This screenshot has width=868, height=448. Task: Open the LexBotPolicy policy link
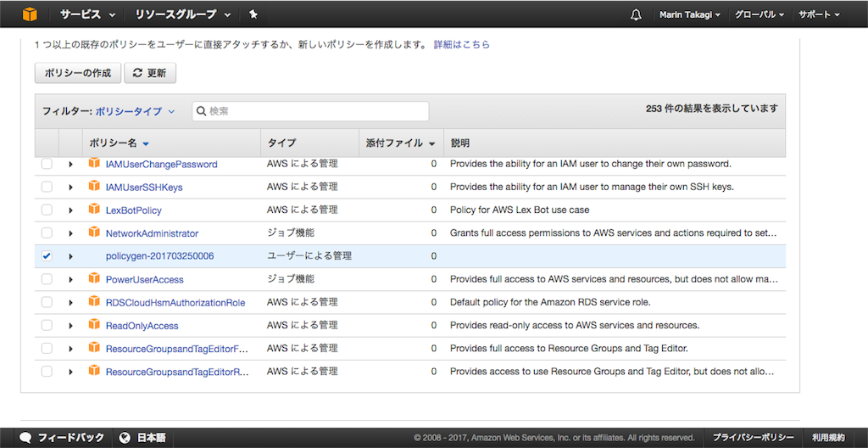[x=134, y=210]
